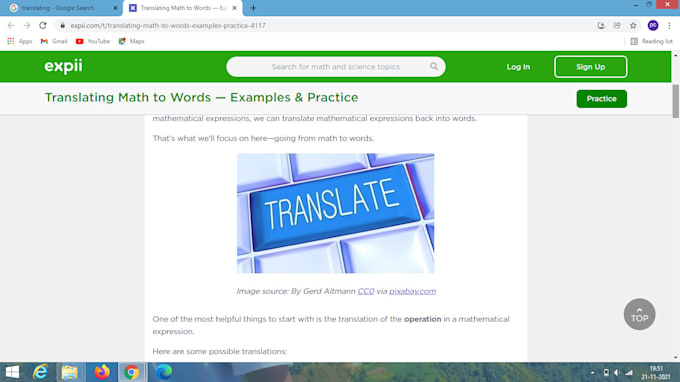Open the Windows Start menu
This screenshot has width=680, height=382.
point(12,372)
